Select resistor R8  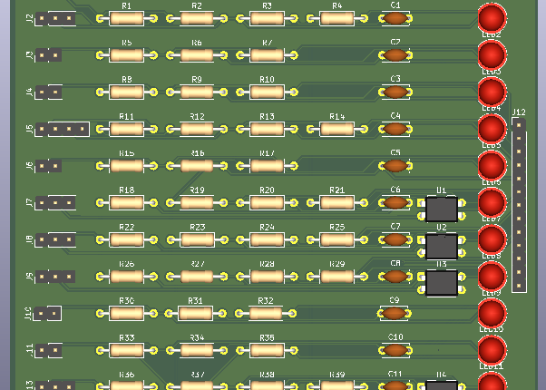127,92
